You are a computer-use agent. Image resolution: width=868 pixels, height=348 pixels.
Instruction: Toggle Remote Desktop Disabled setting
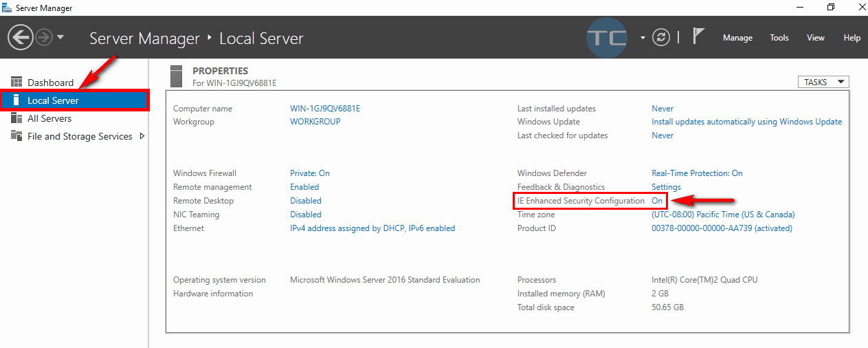click(306, 201)
